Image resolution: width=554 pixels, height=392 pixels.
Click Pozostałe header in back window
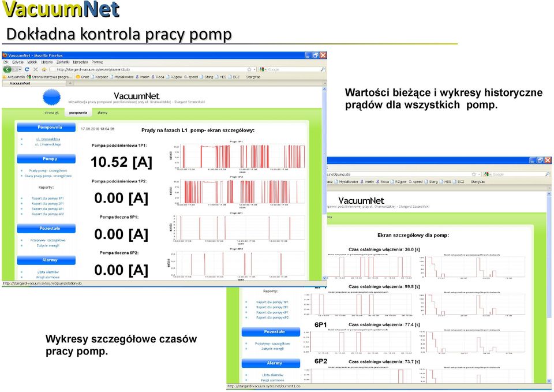click(271, 332)
